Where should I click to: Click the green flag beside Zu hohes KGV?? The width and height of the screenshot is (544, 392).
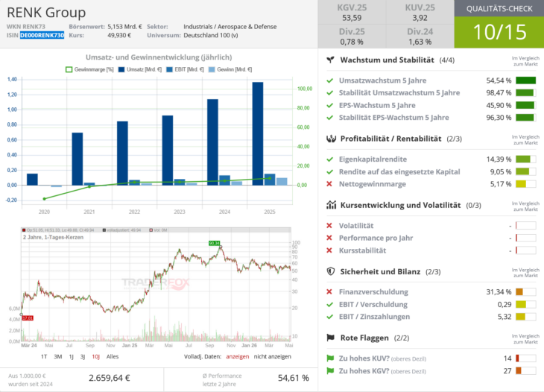[330, 371]
